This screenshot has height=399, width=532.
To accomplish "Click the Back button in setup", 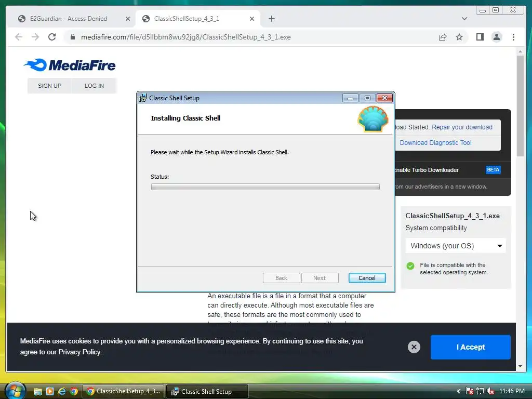I will 281,278.
